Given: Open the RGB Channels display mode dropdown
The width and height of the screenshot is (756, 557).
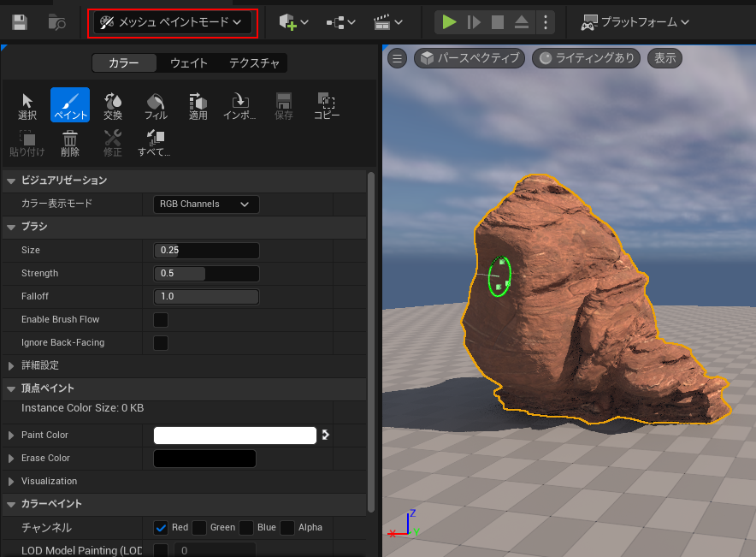Looking at the screenshot, I should (x=206, y=204).
